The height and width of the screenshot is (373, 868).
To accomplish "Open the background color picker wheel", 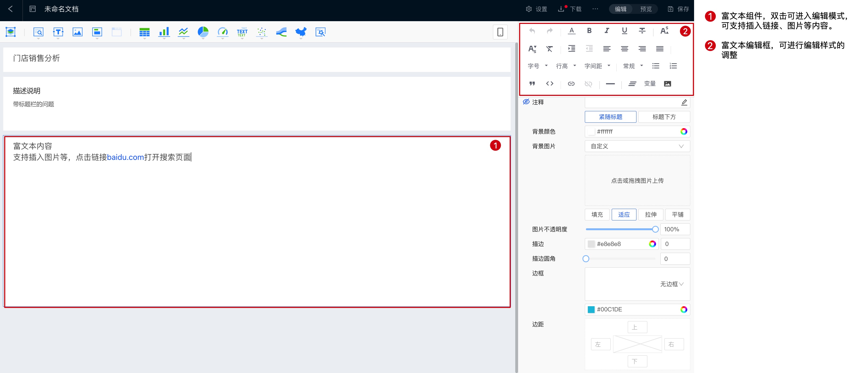I will 683,131.
